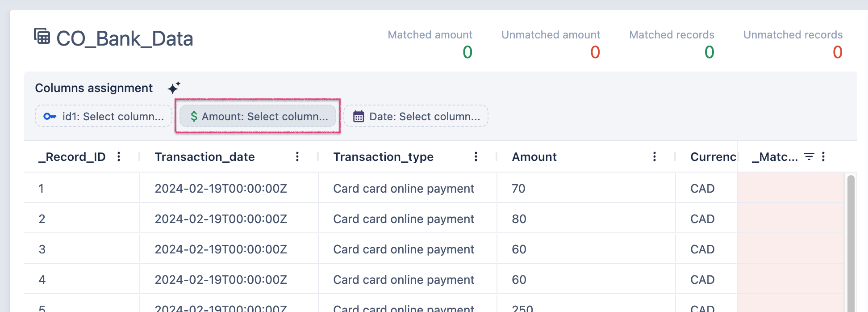Open the _Match column kebab menu
The width and height of the screenshot is (868, 312).
(x=823, y=156)
